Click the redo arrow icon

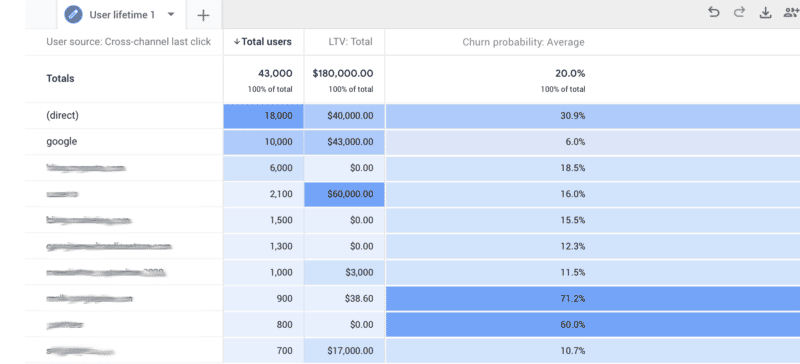pyautogui.click(x=739, y=13)
